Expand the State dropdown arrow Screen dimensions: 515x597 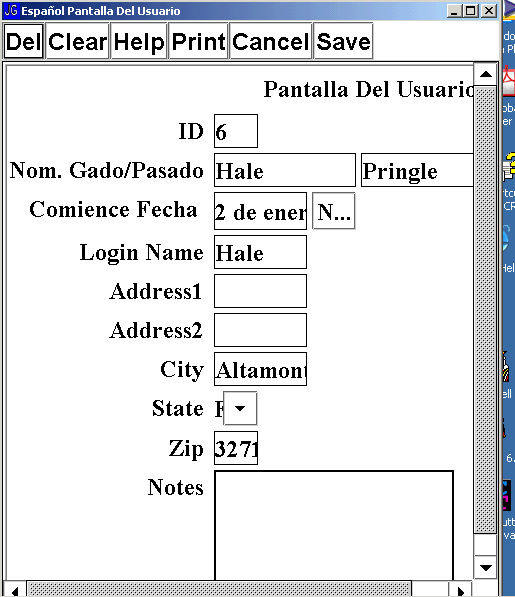click(240, 408)
